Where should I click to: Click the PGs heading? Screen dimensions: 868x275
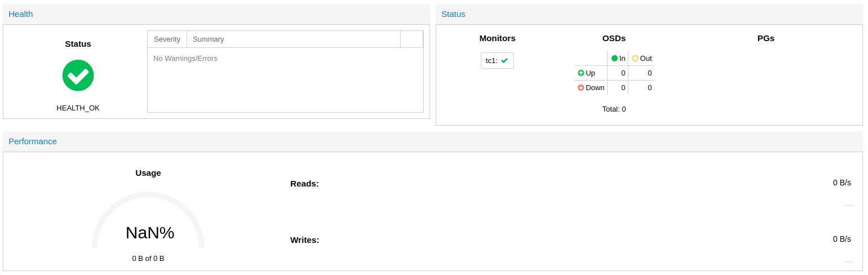tap(765, 38)
